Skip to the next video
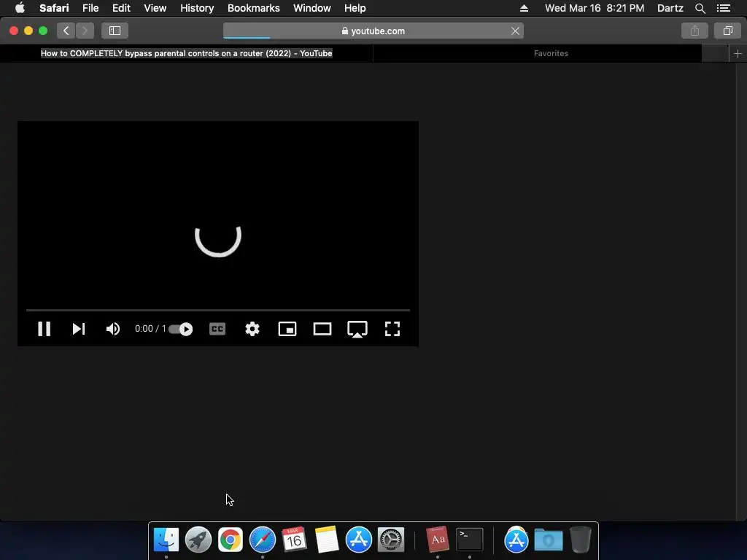747x560 pixels. coord(79,329)
